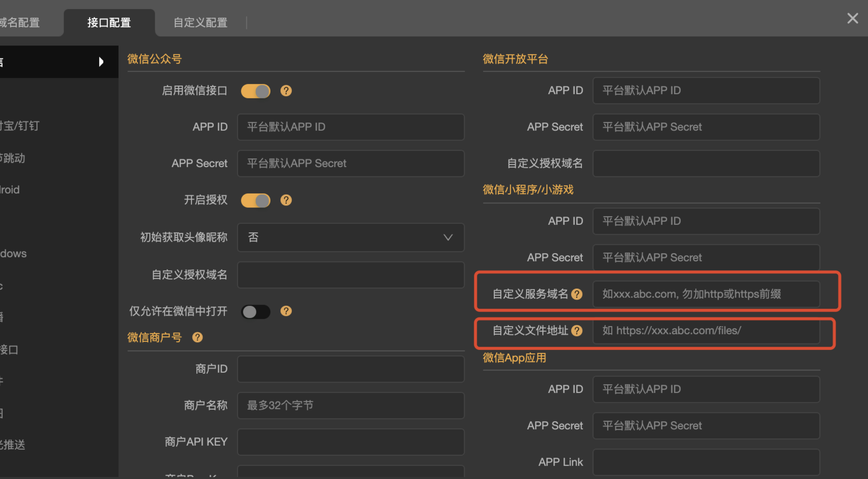This screenshot has height=479, width=868.
Task: Click help icon beside 启用微信接口 toggle
Action: 286,91
